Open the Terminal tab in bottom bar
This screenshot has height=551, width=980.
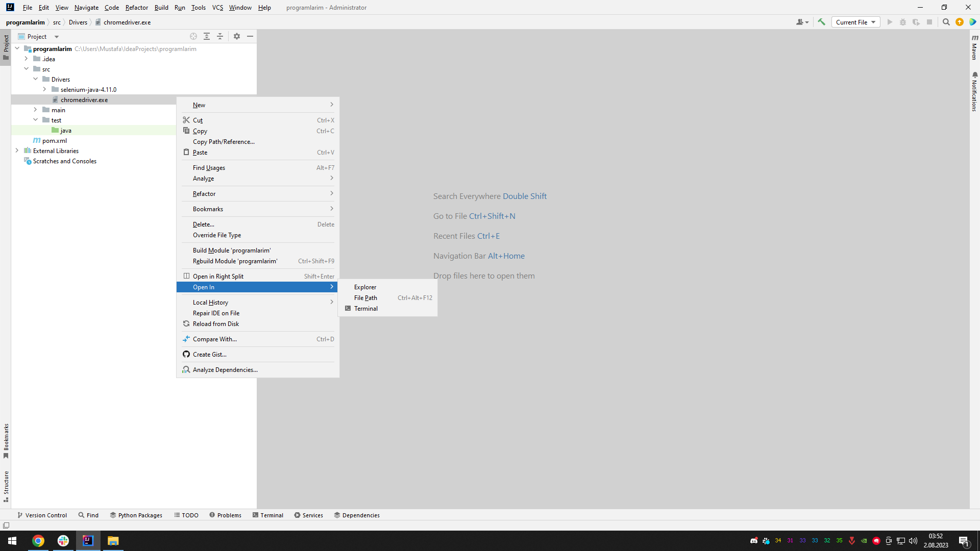click(x=267, y=515)
